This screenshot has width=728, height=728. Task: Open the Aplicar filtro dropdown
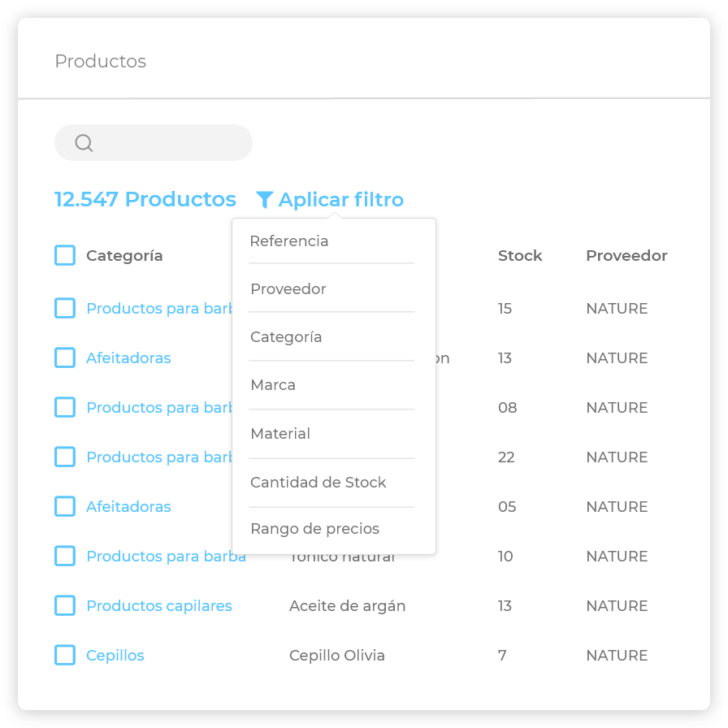[340, 199]
